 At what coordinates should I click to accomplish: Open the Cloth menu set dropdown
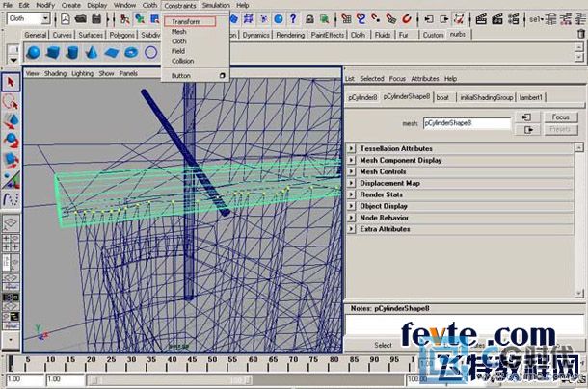[x=45, y=18]
